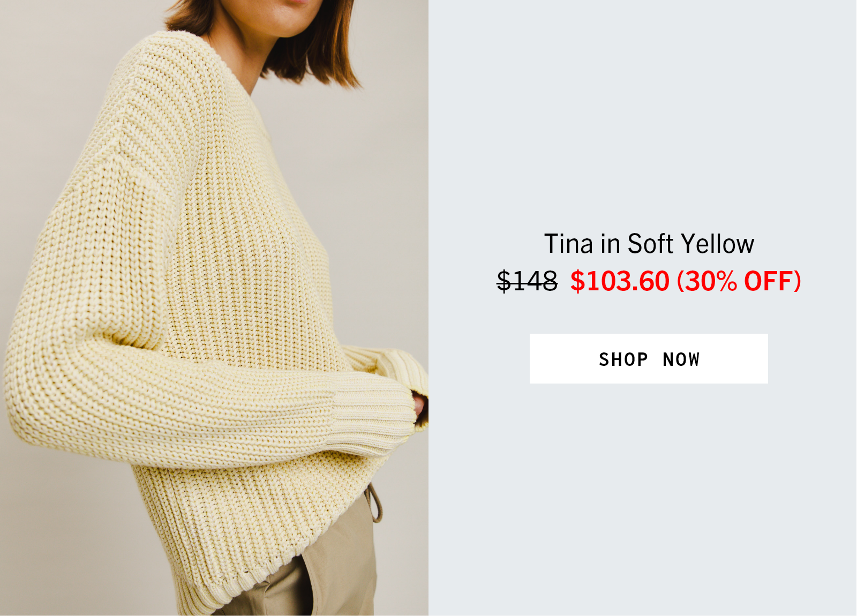Screen dimensions: 857x616
Task: Open the yellow sweater product photo
Action: 214,308
